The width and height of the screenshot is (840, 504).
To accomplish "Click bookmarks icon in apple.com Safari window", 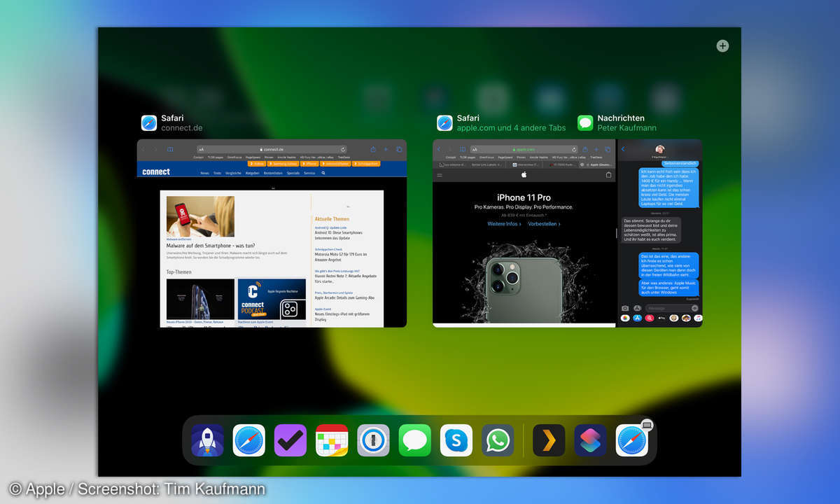I will click(x=463, y=149).
